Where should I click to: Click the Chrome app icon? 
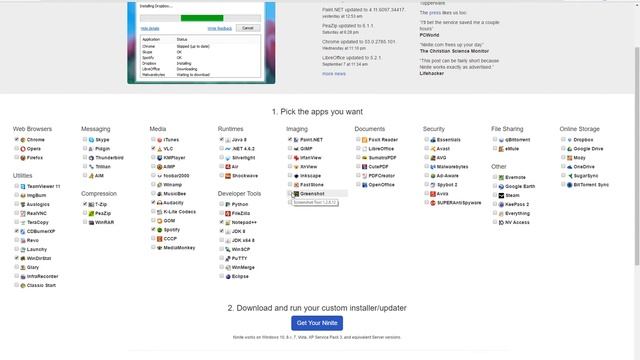(23, 140)
